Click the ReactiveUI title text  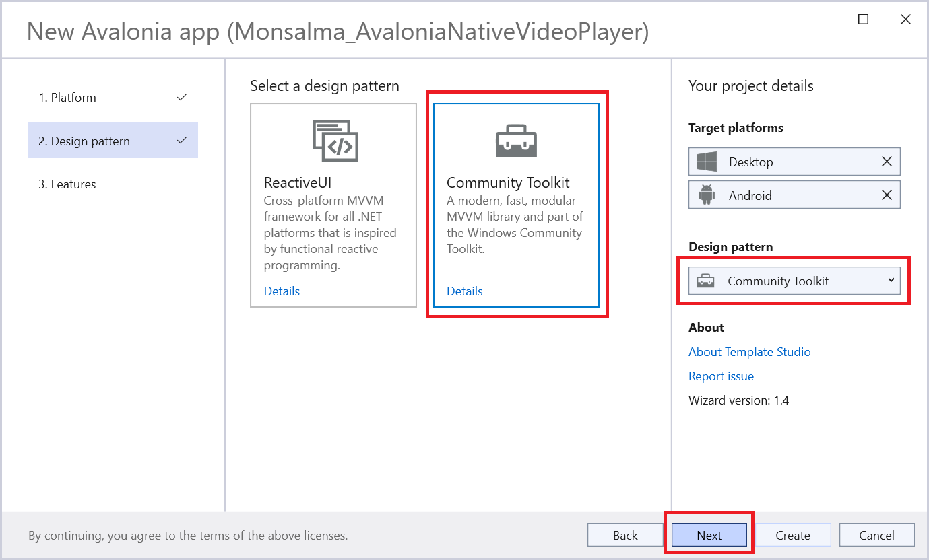tap(298, 183)
